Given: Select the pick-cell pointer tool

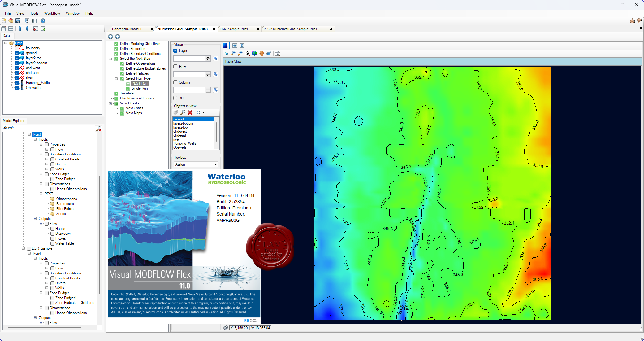Looking at the screenshot, I should click(x=226, y=53).
